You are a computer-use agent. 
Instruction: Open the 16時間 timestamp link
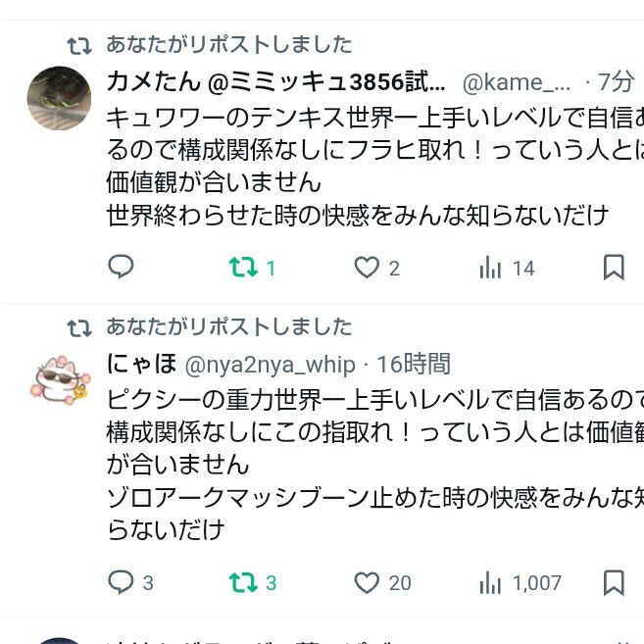(414, 364)
